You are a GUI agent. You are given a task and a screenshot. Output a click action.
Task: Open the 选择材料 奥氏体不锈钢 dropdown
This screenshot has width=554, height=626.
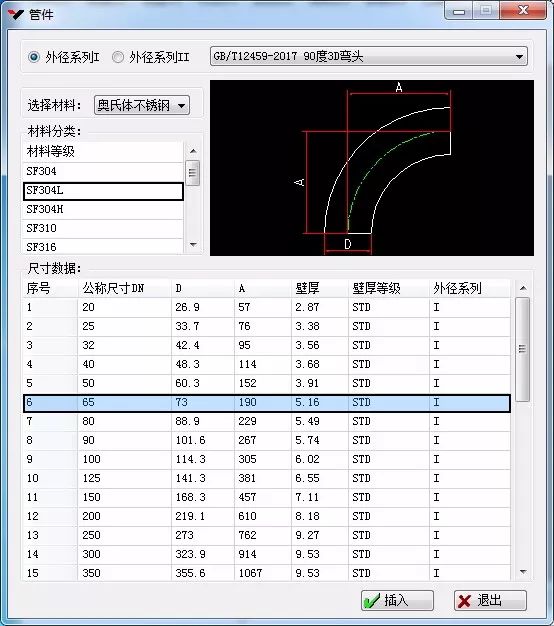pos(142,105)
